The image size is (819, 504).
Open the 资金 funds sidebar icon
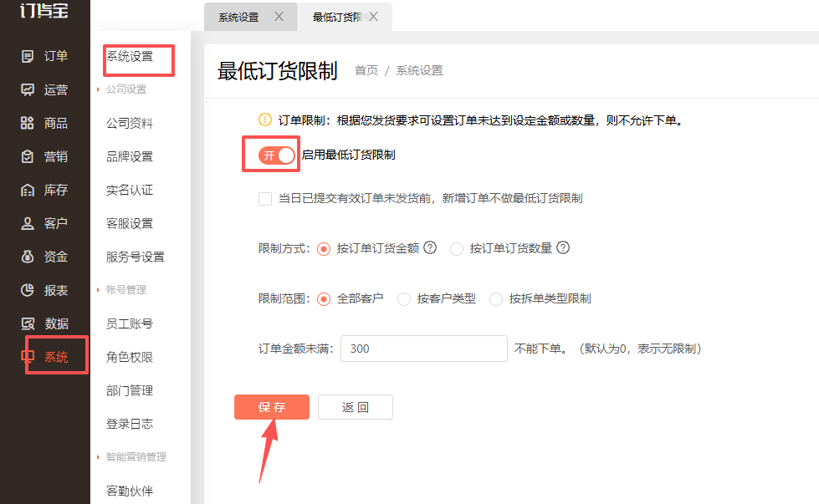(x=27, y=257)
